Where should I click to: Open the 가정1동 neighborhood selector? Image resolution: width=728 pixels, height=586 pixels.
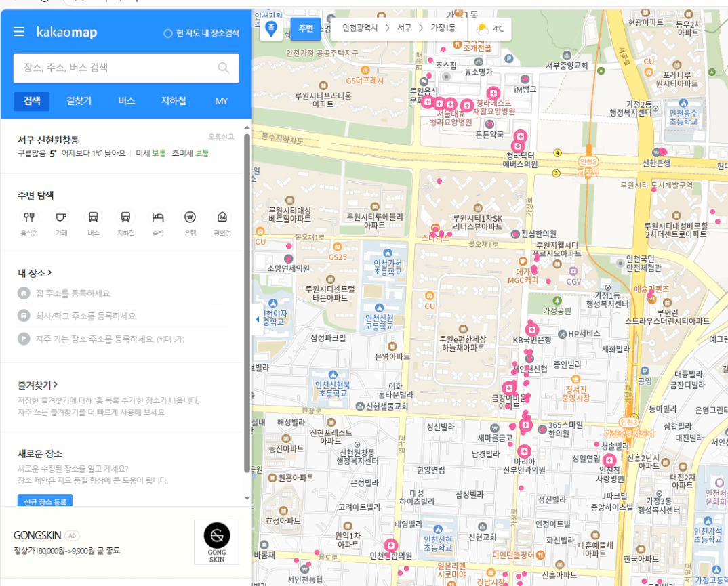coord(443,28)
